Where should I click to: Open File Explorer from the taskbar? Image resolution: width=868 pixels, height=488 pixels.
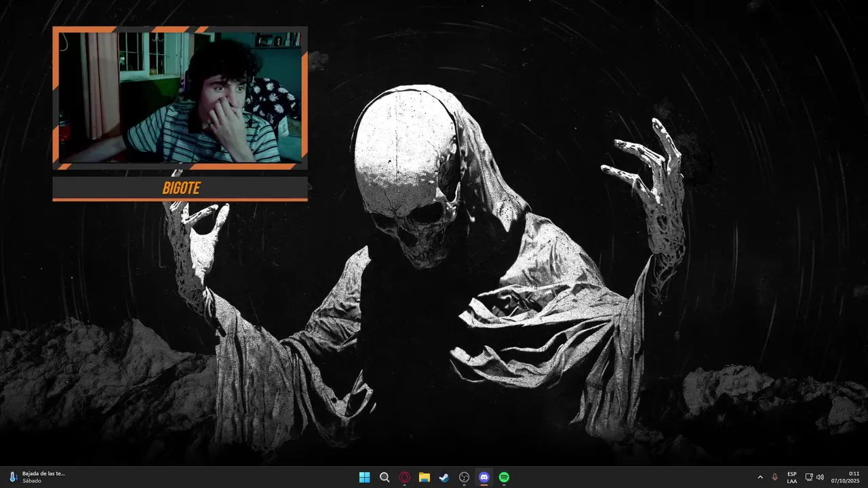pos(425,477)
